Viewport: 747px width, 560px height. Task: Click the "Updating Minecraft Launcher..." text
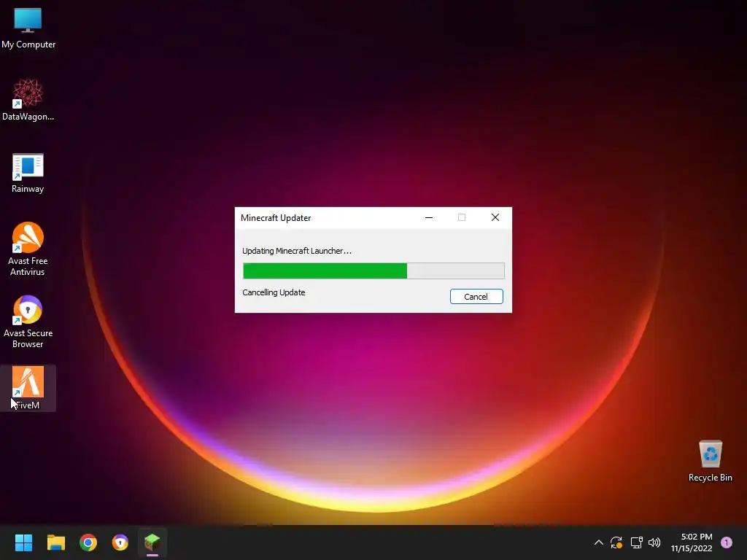coord(297,251)
